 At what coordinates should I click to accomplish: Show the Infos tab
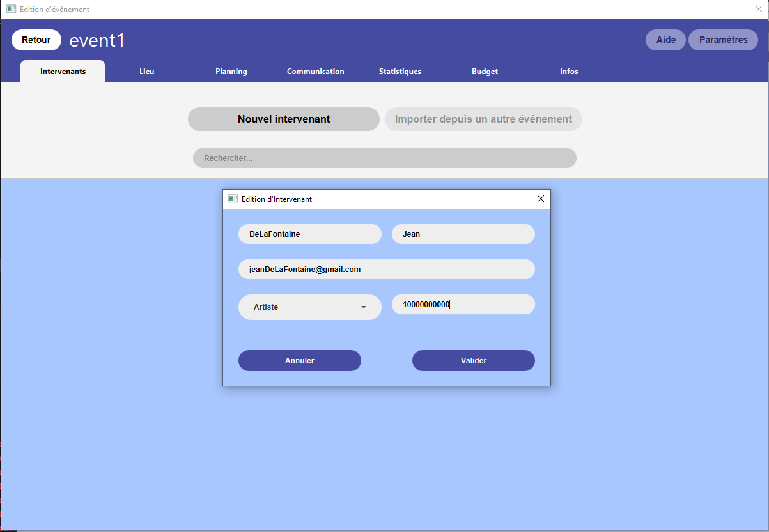click(x=569, y=71)
